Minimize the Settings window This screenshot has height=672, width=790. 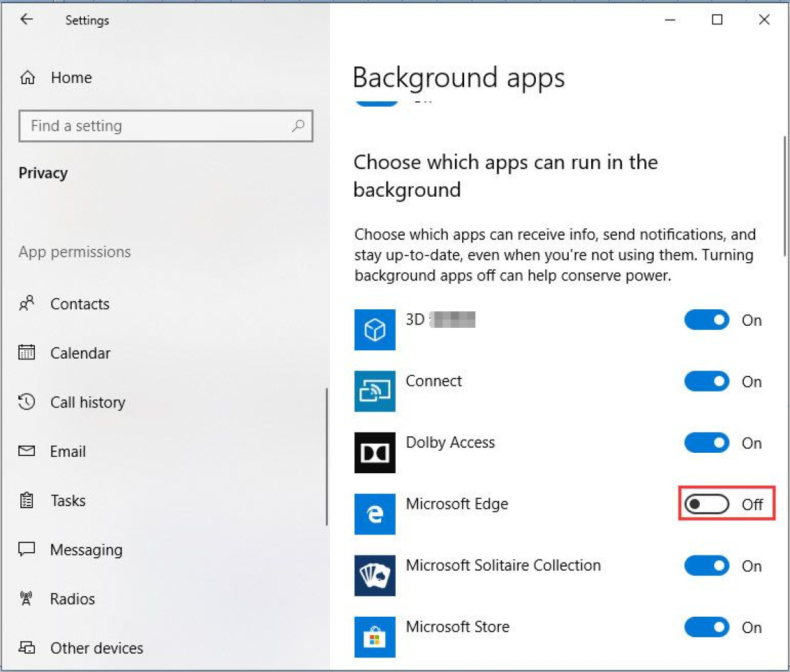coord(670,20)
